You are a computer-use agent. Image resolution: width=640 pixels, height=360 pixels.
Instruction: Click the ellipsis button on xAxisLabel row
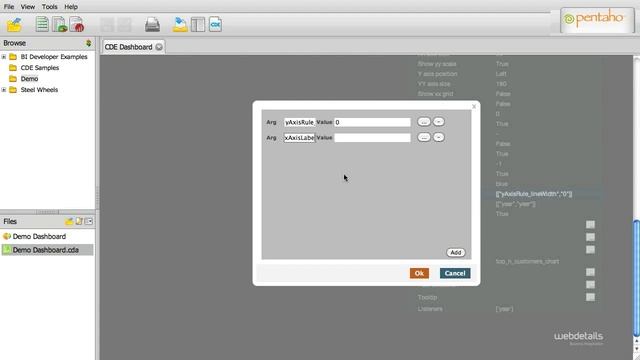tap(424, 137)
